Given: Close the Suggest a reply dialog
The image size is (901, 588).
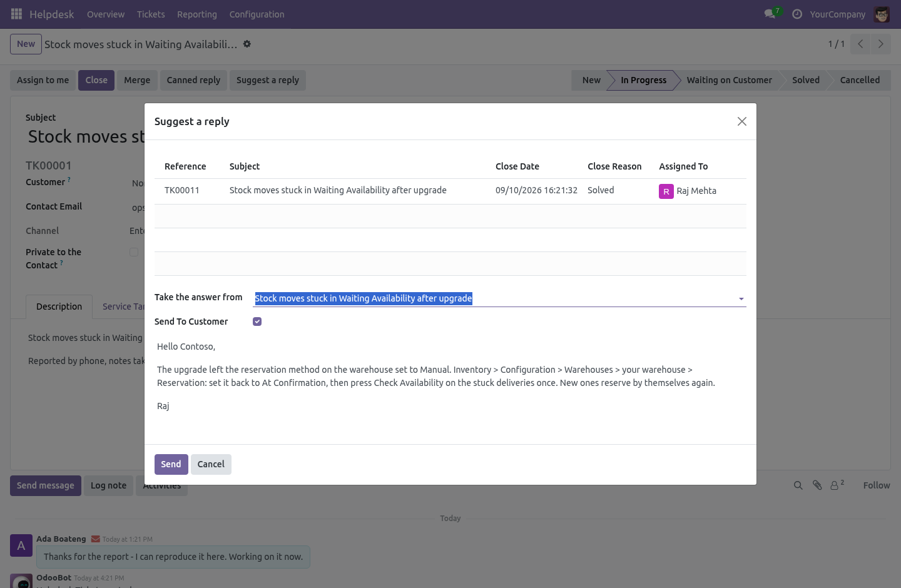Looking at the screenshot, I should (x=742, y=121).
